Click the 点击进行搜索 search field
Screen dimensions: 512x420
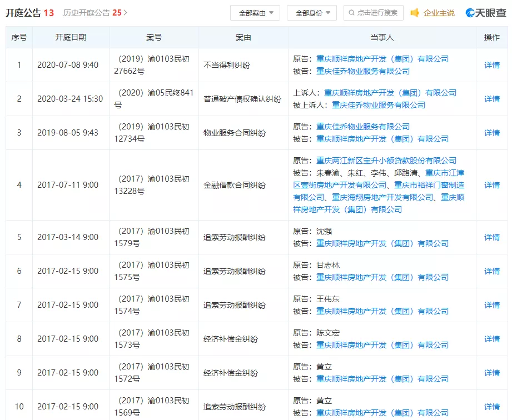[x=377, y=13]
